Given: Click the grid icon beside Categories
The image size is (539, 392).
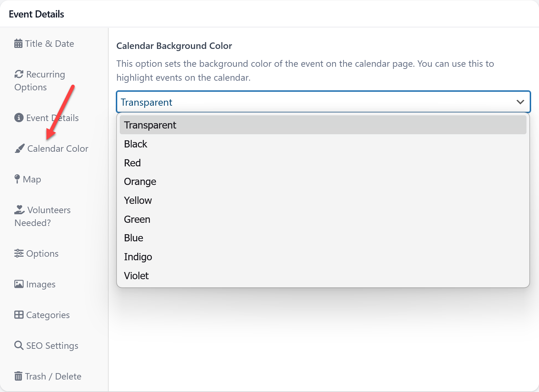Looking at the screenshot, I should pos(19,315).
